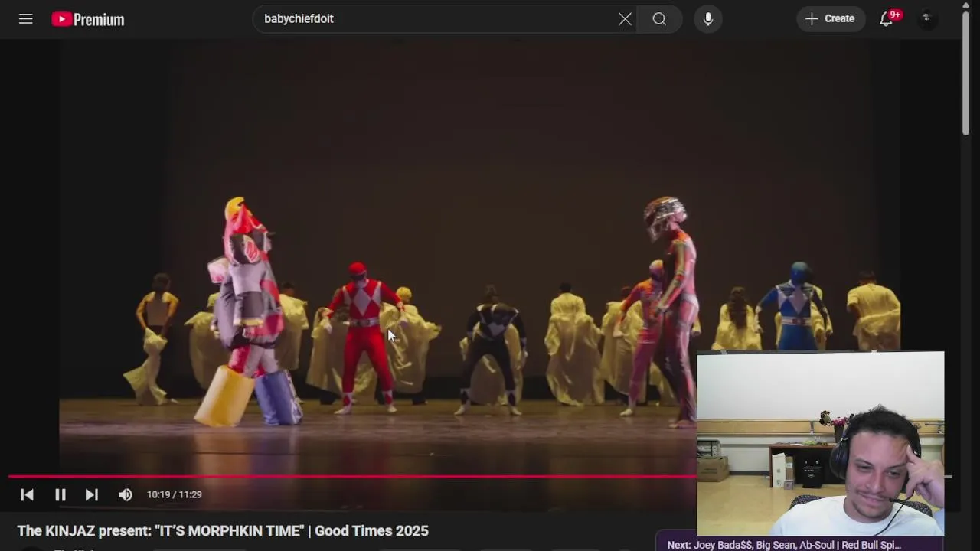This screenshot has width=980, height=551.
Task: Go to YouTube Premium home logo
Action: coord(88,19)
